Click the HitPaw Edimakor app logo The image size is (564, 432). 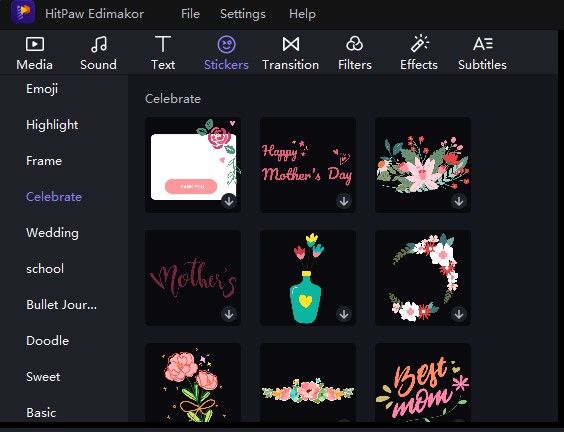[23, 12]
